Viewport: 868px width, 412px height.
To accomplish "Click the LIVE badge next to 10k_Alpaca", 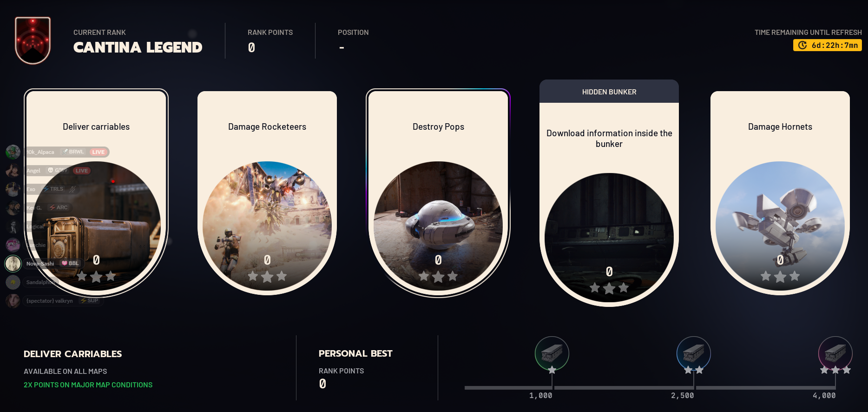I will 99,152.
